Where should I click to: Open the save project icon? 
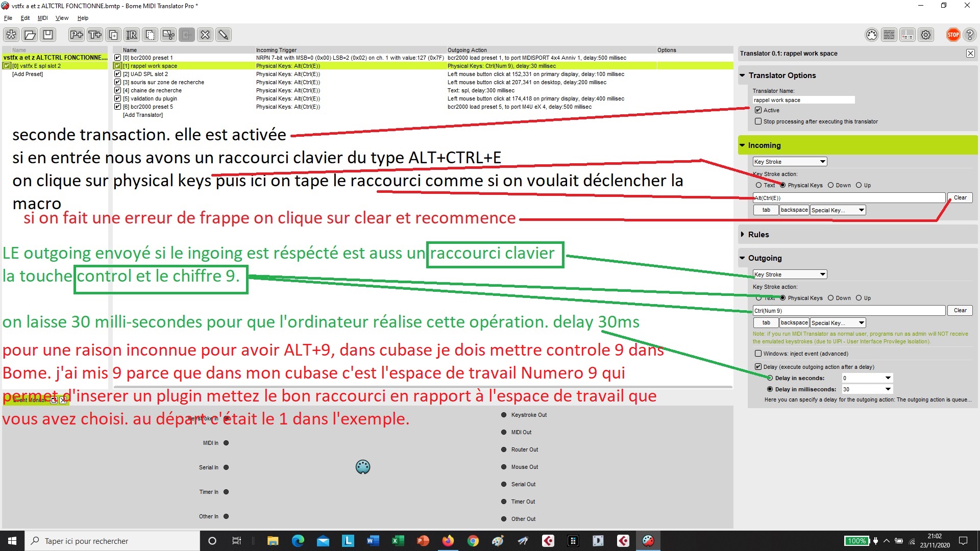pos(48,35)
